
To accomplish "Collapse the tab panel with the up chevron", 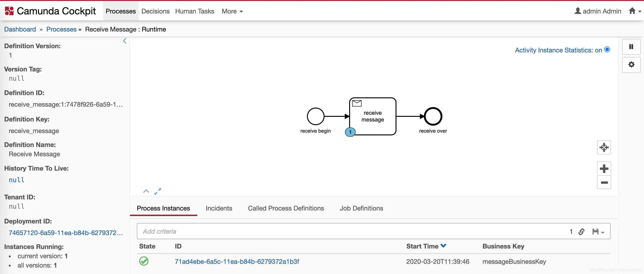I will pyautogui.click(x=146, y=191).
